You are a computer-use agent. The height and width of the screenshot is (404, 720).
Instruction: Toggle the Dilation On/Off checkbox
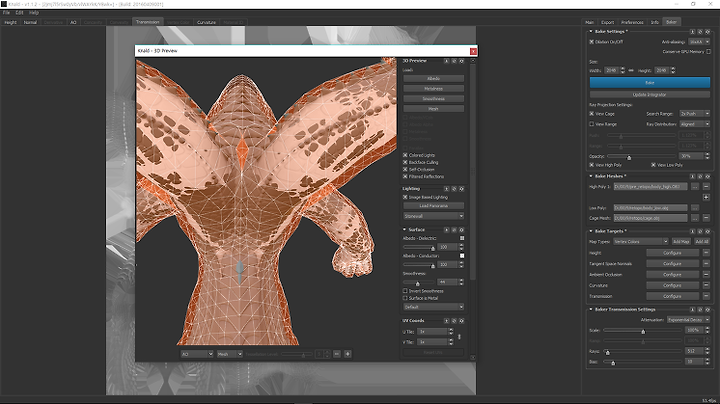(591, 42)
